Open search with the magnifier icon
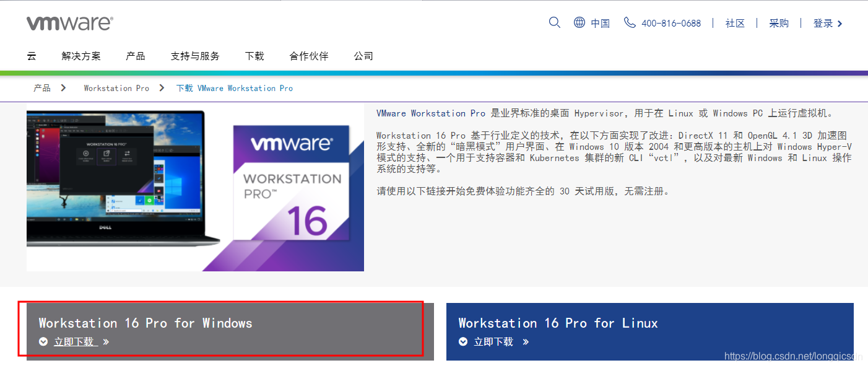The height and width of the screenshot is (368, 868). coord(555,23)
